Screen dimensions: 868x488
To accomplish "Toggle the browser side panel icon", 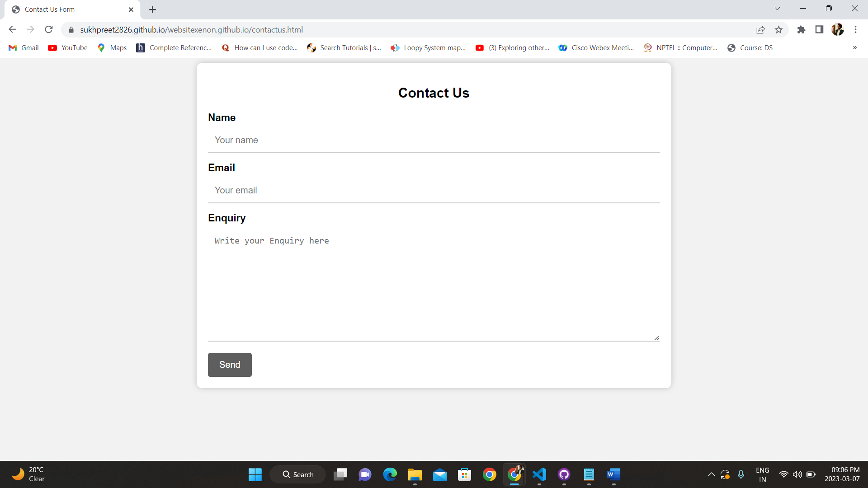I will pos(819,30).
